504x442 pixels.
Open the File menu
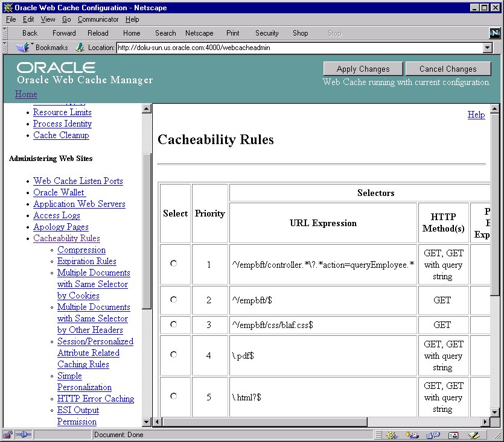click(x=11, y=19)
